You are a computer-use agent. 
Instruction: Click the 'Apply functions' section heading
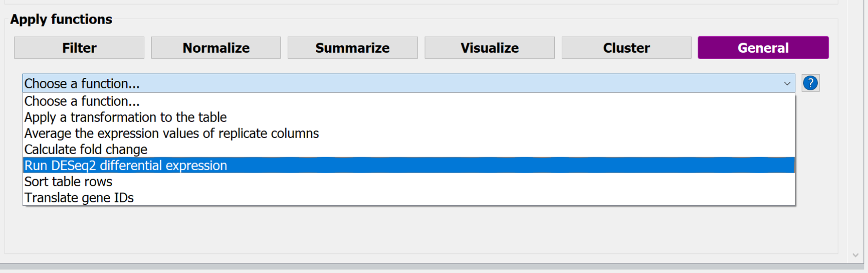61,19
